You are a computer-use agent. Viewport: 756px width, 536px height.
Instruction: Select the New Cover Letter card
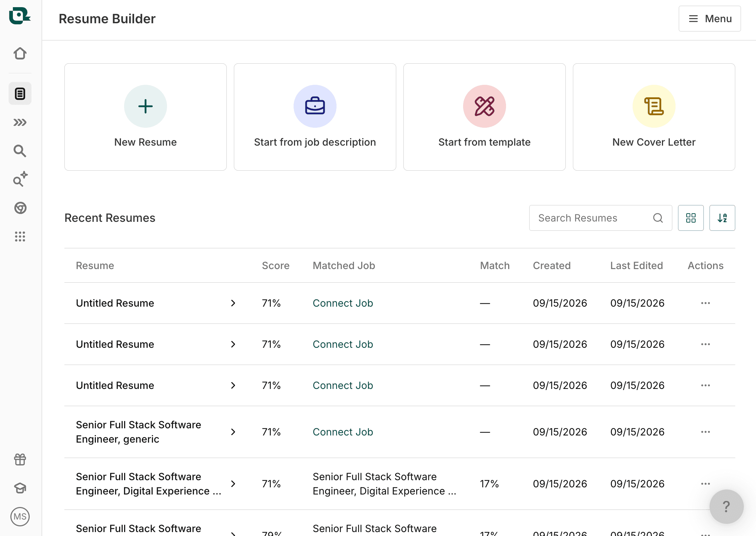pos(654,117)
